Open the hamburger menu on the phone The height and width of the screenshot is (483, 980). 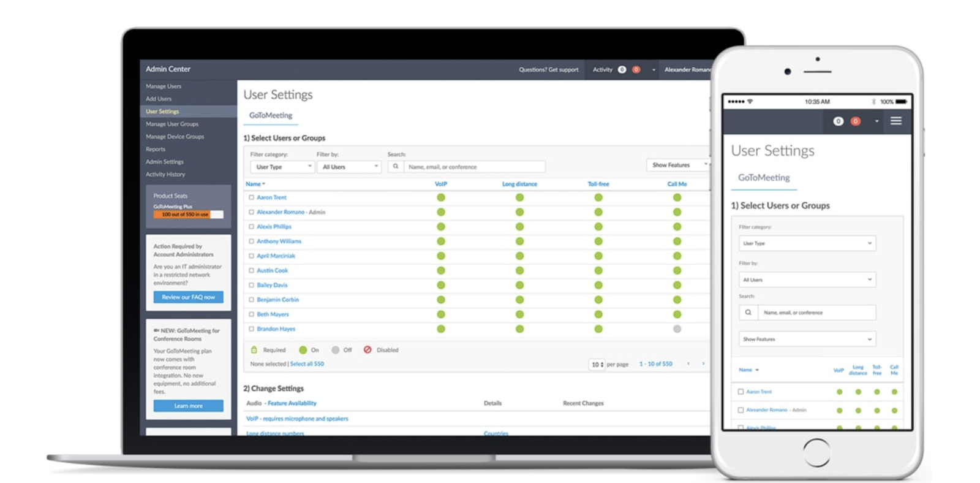tap(896, 121)
